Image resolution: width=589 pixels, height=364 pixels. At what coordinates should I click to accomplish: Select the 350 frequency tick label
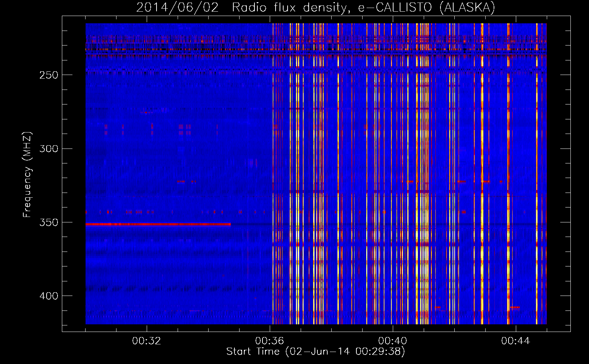tap(49, 222)
